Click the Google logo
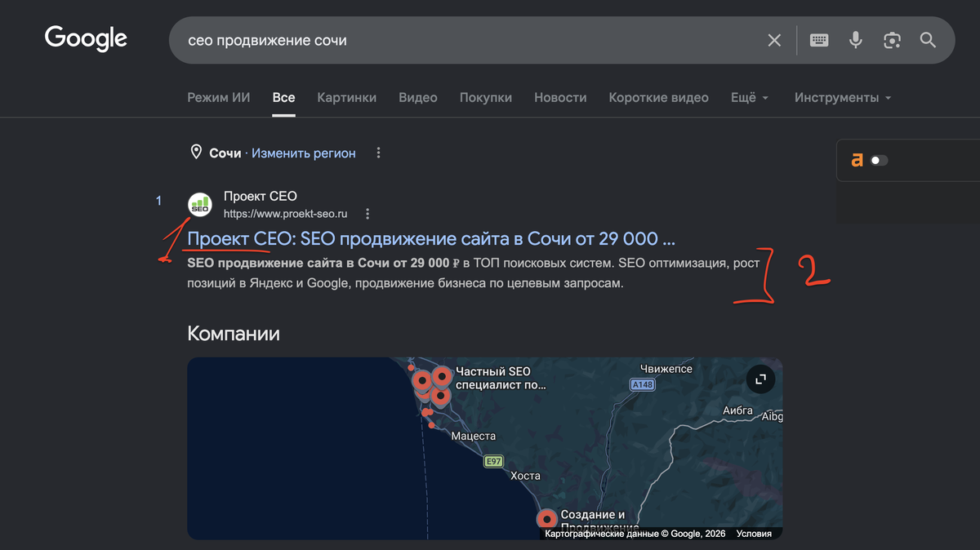 (86, 38)
